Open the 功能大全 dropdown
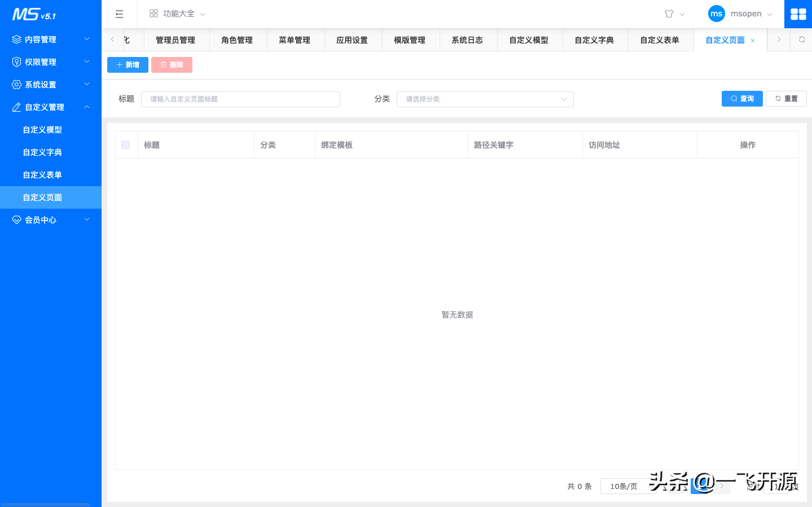This screenshot has height=507, width=812. [x=177, y=14]
